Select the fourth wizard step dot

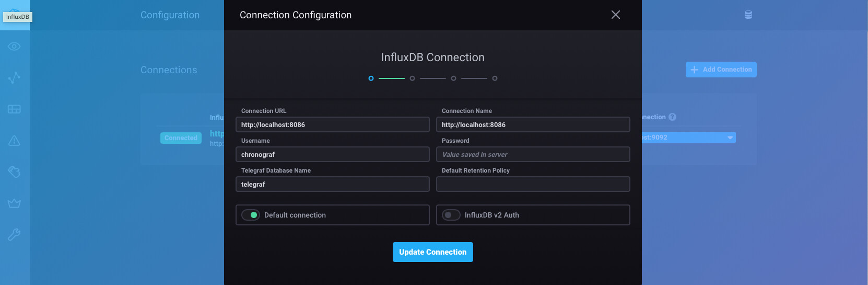coord(495,78)
